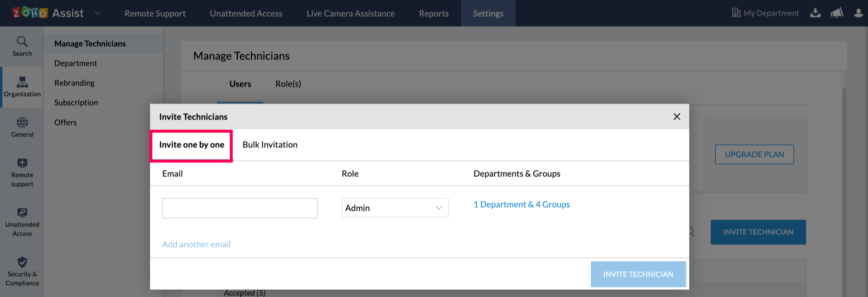This screenshot has height=297, width=868.
Task: Expand the Zoho Assist app switcher arrow
Action: click(x=97, y=13)
